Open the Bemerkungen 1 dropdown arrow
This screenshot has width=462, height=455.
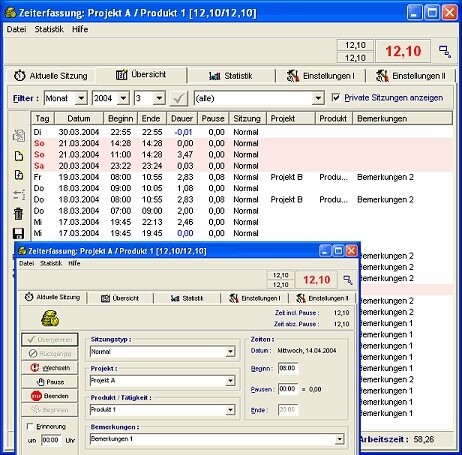[339, 439]
